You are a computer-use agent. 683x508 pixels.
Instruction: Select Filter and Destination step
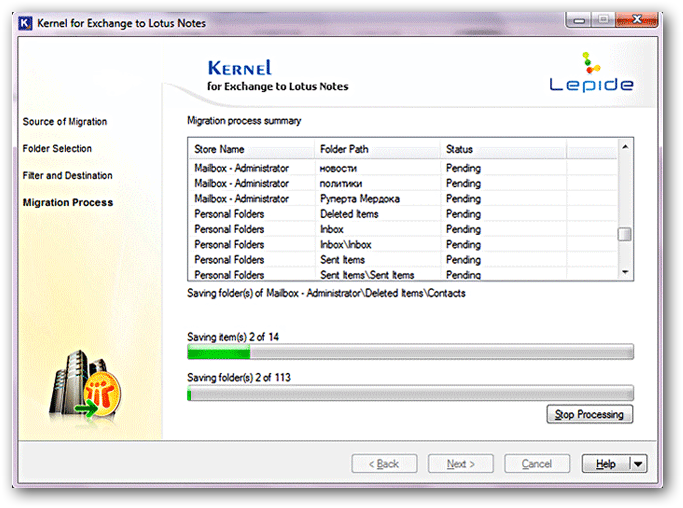68,176
